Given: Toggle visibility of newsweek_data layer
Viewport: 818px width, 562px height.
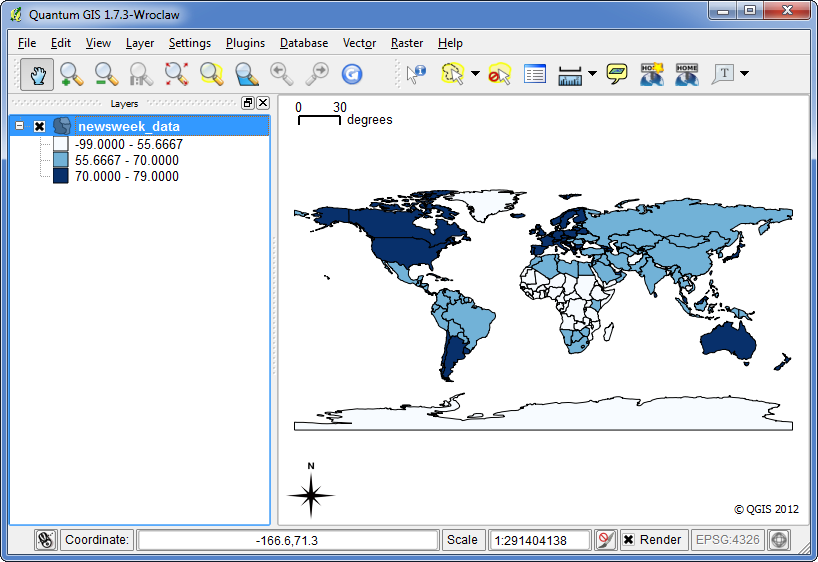Looking at the screenshot, I should [x=39, y=126].
